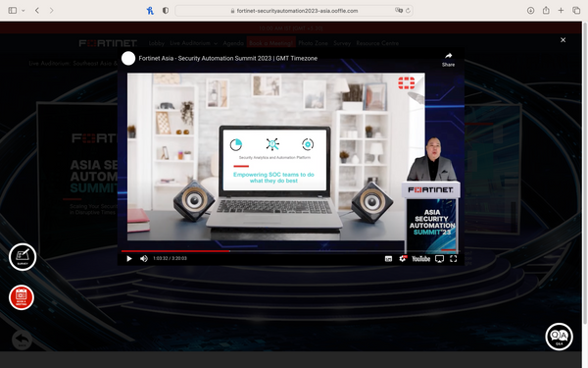The width and height of the screenshot is (588, 368).
Task: Open YouTube player settings gear
Action: tap(403, 259)
